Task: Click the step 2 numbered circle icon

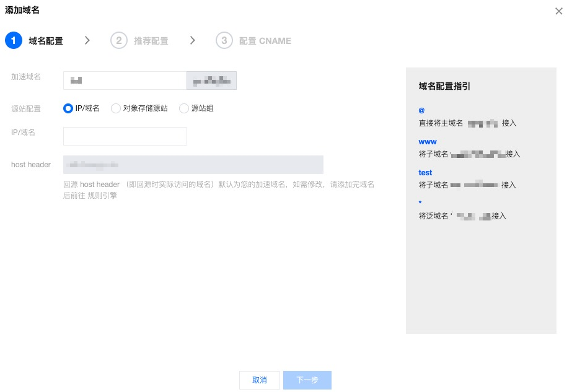Action: 117,40
